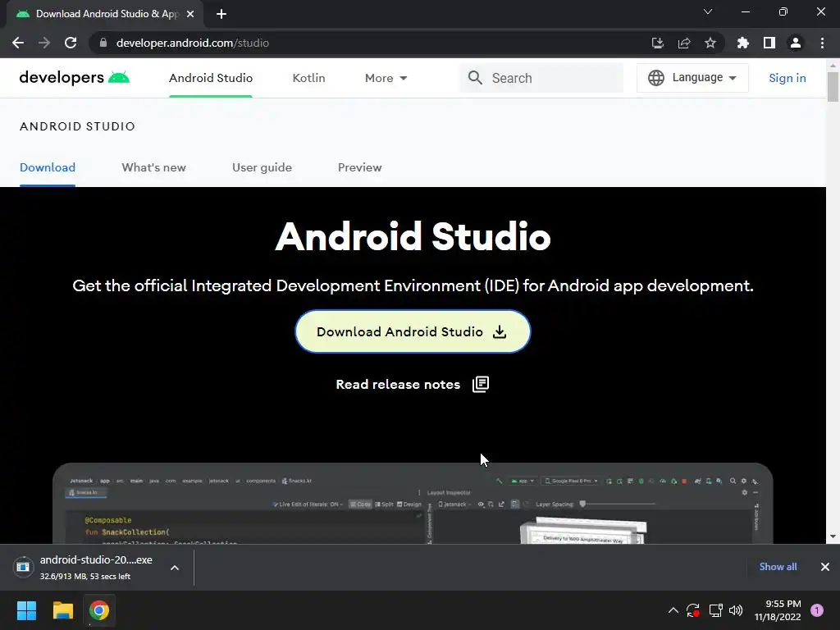This screenshot has width=840, height=630.
Task: Open the android-studio exe download item
Action: [x=85, y=567]
